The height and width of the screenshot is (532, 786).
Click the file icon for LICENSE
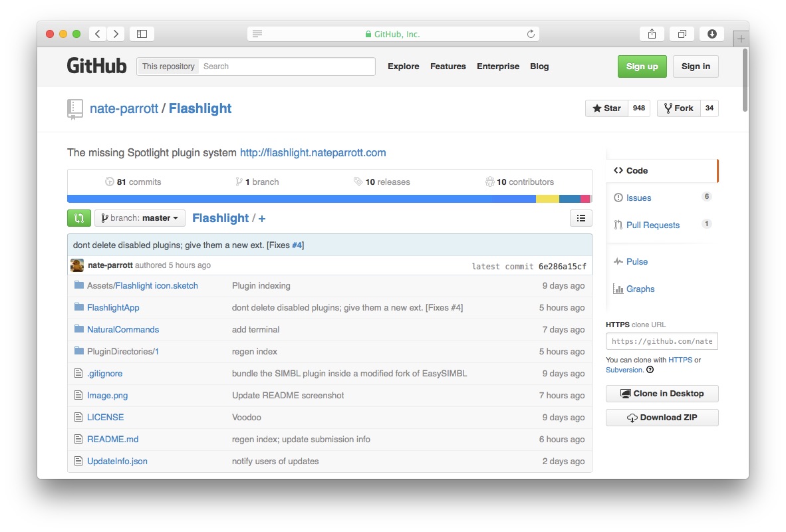point(78,417)
